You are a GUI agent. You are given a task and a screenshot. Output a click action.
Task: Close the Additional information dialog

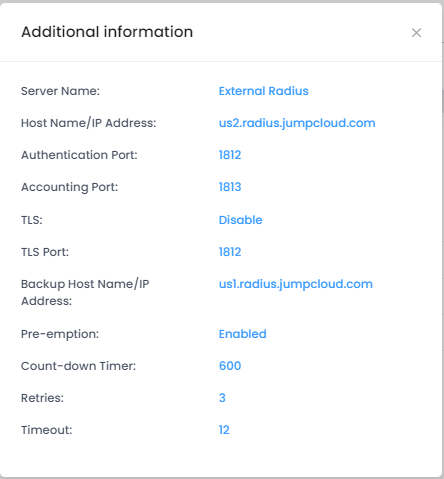tap(416, 33)
